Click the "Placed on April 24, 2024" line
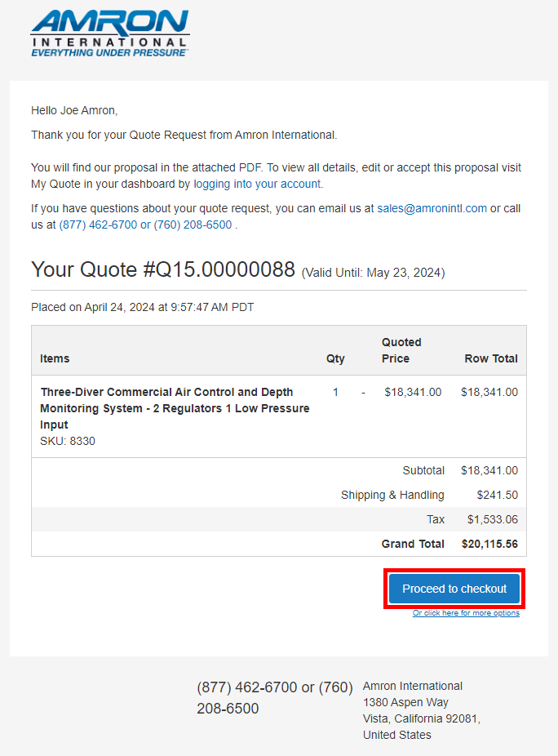 (142, 308)
